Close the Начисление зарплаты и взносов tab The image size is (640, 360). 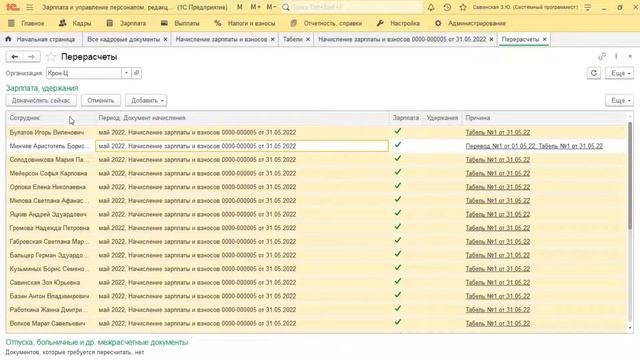click(x=273, y=40)
